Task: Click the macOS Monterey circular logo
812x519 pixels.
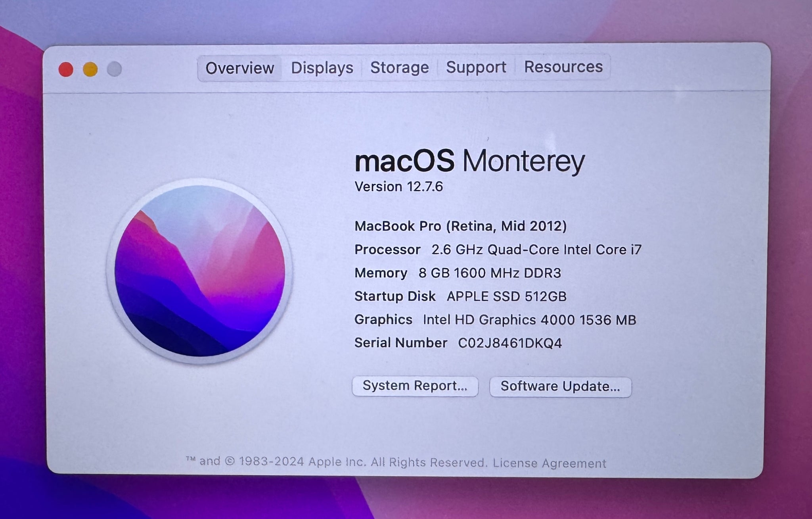Action: click(200, 271)
